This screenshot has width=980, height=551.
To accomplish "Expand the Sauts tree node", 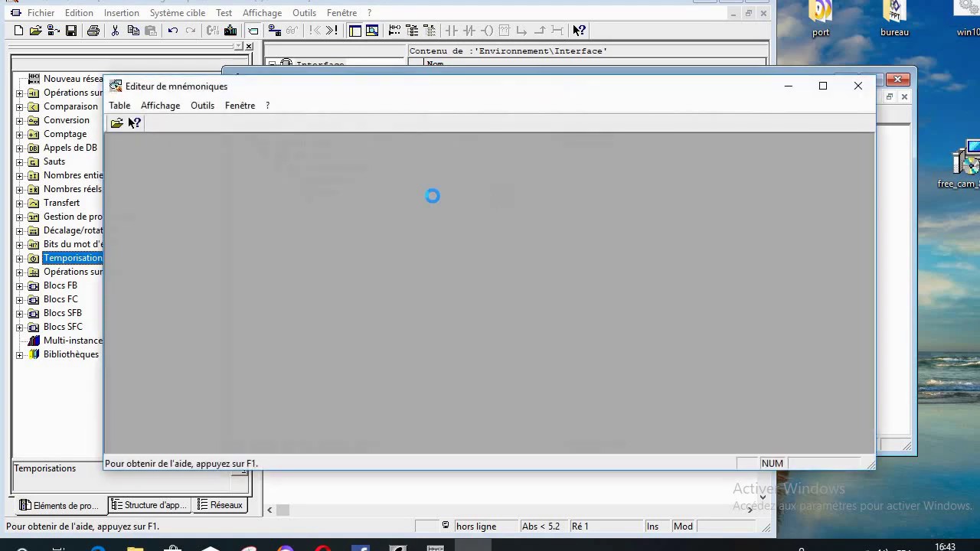I will [x=19, y=161].
